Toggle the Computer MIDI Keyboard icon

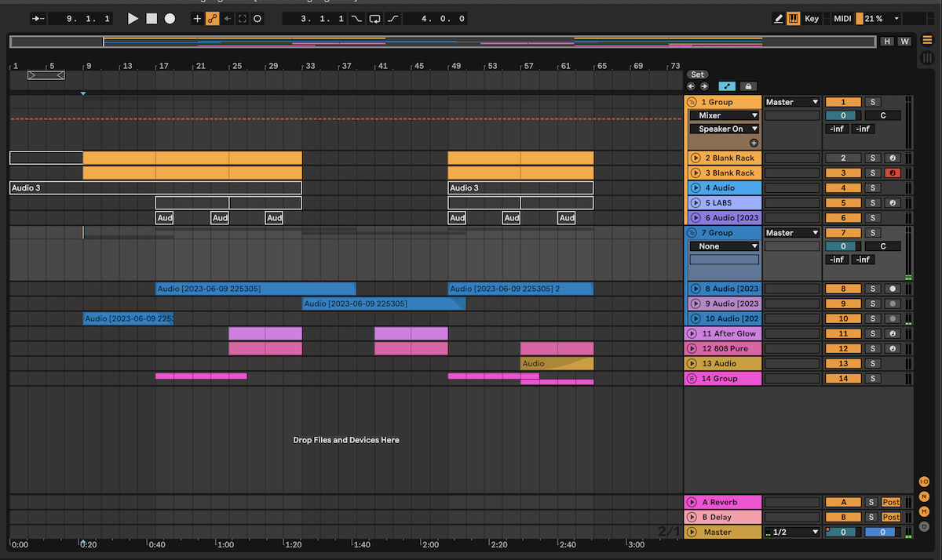click(x=794, y=18)
